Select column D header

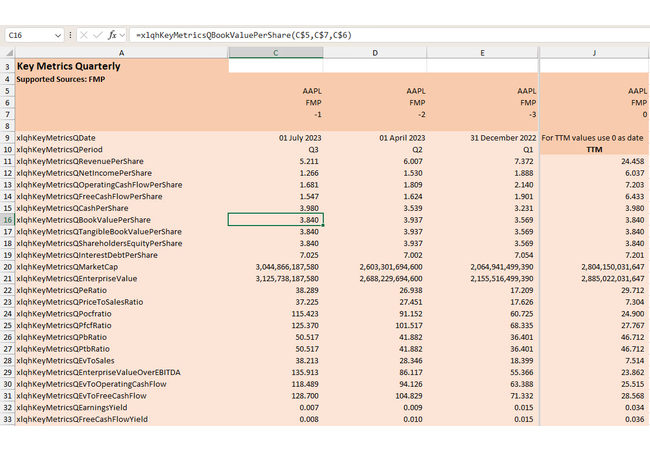coord(375,53)
